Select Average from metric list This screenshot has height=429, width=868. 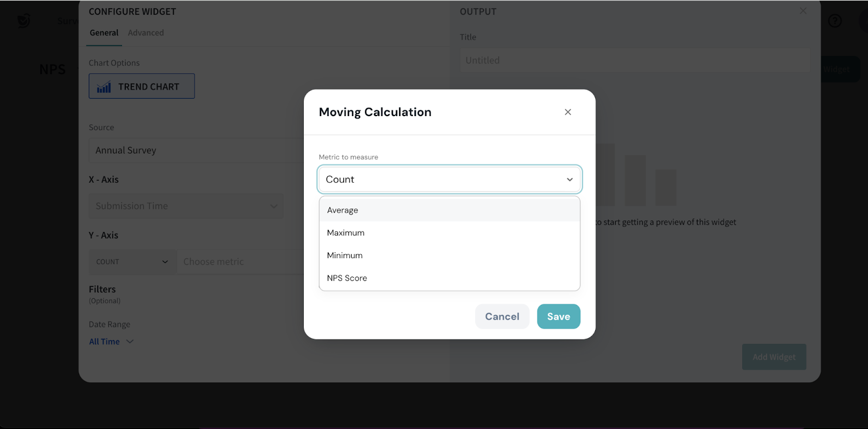(342, 210)
